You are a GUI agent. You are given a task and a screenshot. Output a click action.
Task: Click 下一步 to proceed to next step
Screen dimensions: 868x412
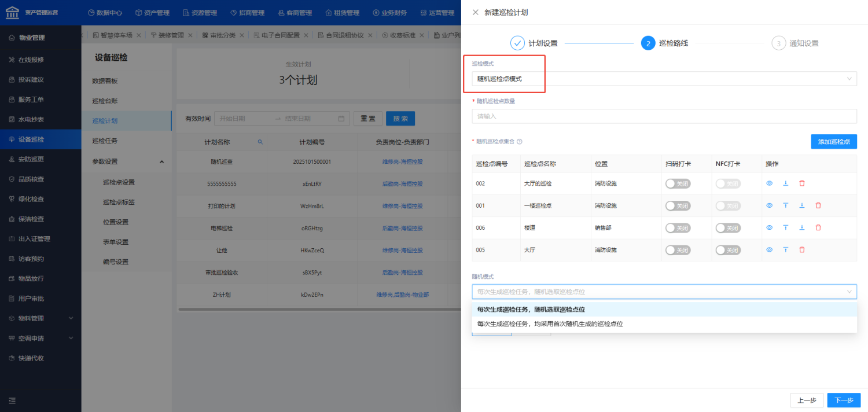(x=844, y=400)
